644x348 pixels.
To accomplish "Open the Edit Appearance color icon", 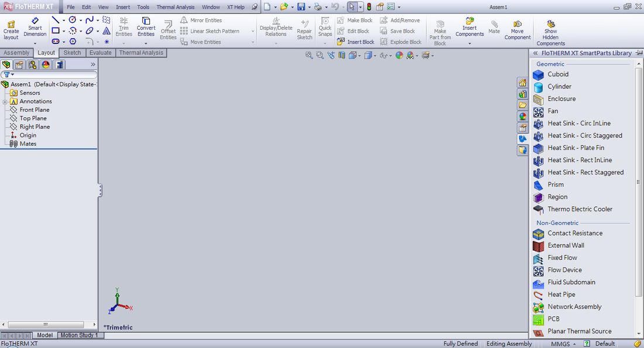I will coord(399,56).
